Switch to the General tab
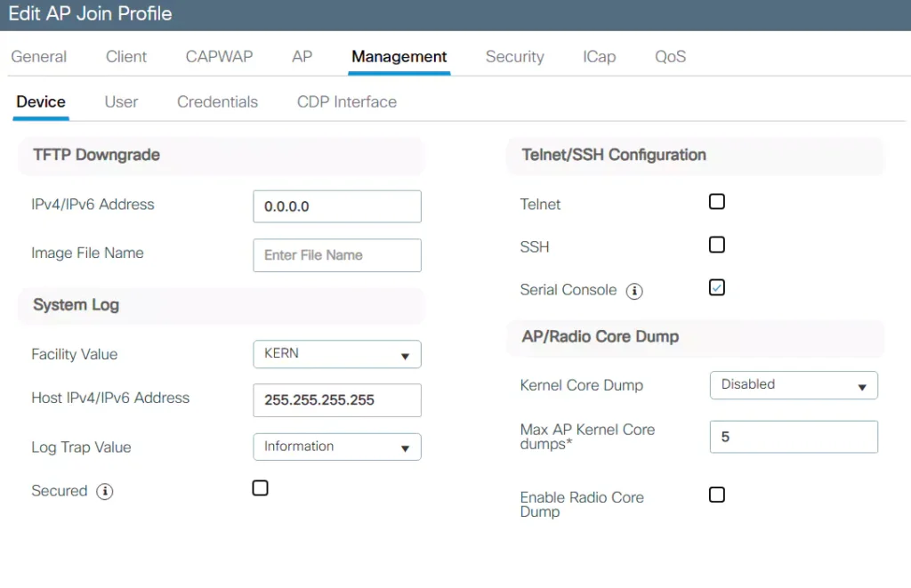The width and height of the screenshot is (911, 588). click(x=39, y=56)
